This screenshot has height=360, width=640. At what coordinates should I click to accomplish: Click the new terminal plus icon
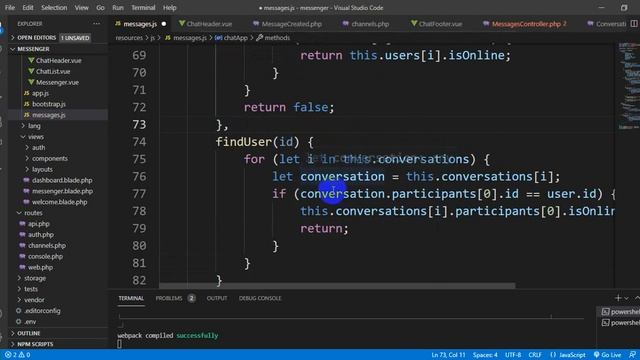click(618, 298)
